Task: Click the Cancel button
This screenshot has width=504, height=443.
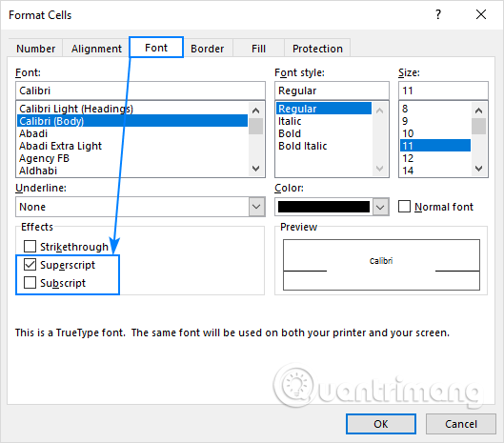Action: pos(461,424)
